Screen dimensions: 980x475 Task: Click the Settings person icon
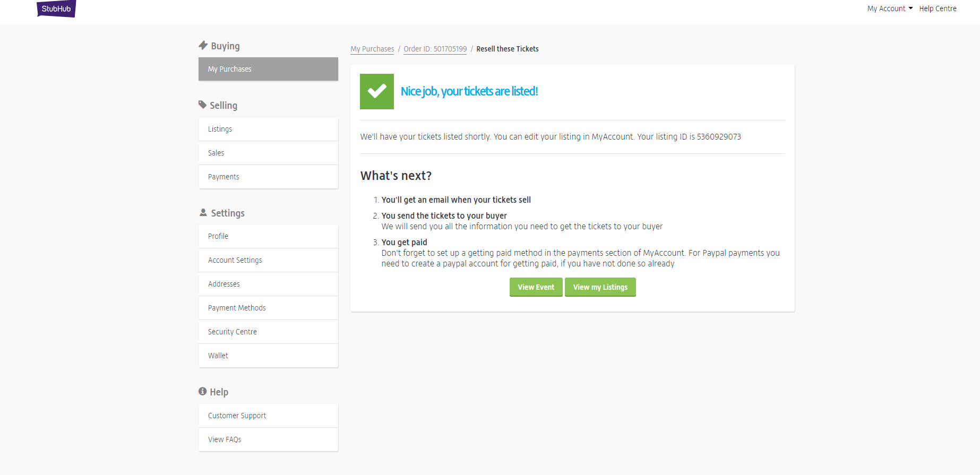(203, 212)
